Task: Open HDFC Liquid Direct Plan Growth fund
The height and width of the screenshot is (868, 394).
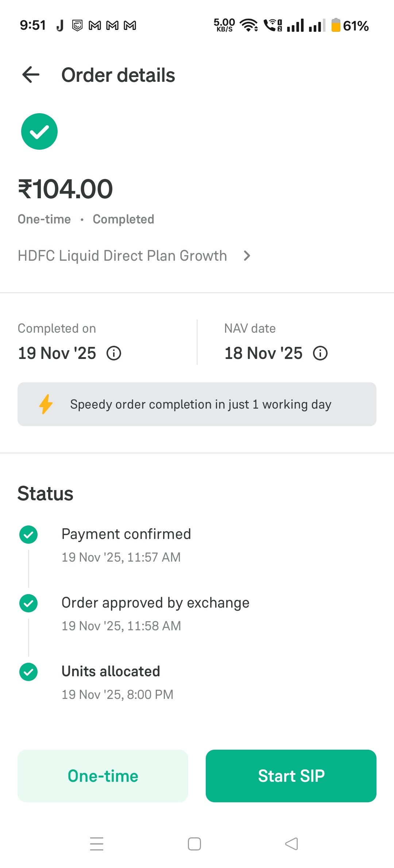Action: 122,256
